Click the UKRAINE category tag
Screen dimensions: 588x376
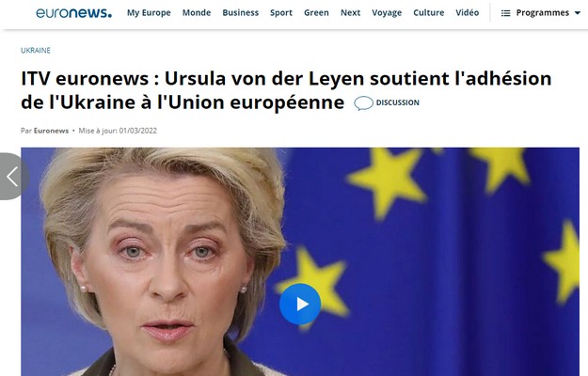pos(36,50)
